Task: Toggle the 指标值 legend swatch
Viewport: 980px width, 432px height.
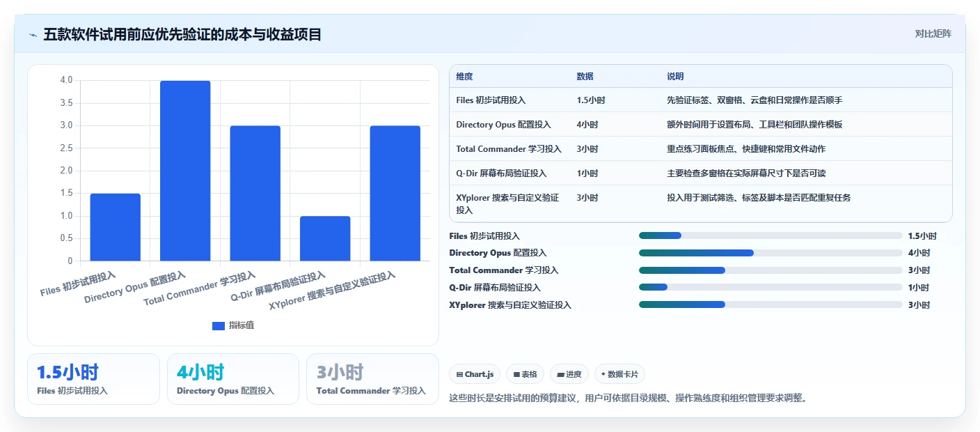Action: (218, 325)
